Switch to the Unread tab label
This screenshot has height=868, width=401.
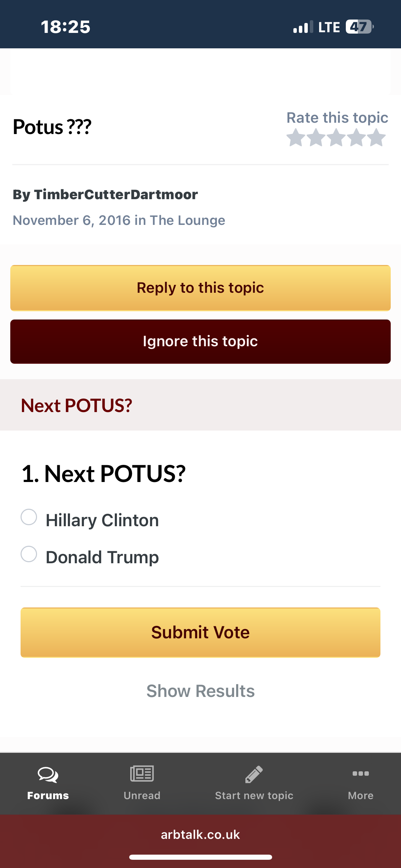pyautogui.click(x=142, y=795)
